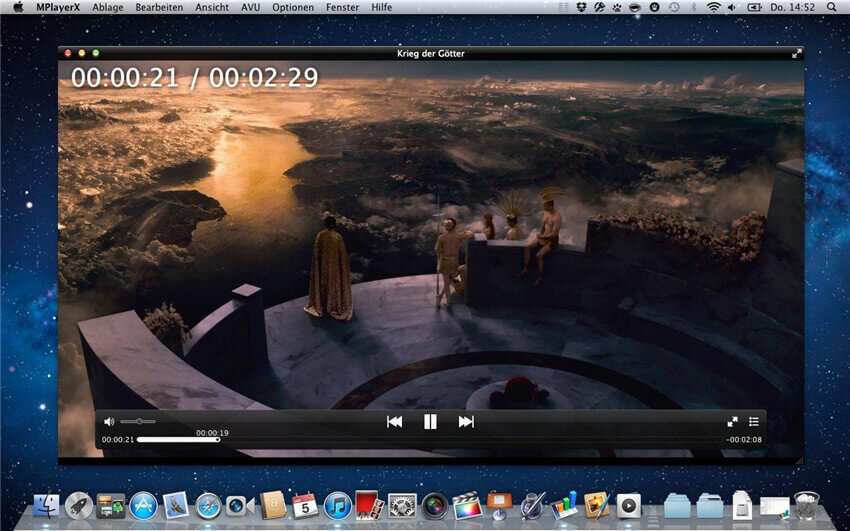Open Spotlight search magnifier icon

832,8
